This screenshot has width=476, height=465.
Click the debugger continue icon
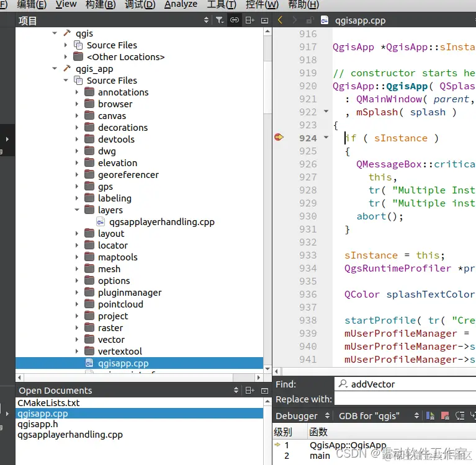[430, 416]
